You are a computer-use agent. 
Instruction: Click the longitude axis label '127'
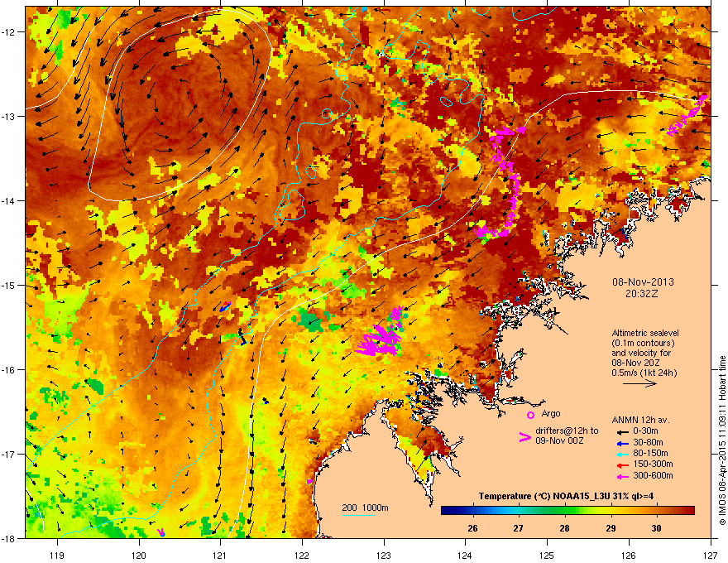click(x=711, y=555)
